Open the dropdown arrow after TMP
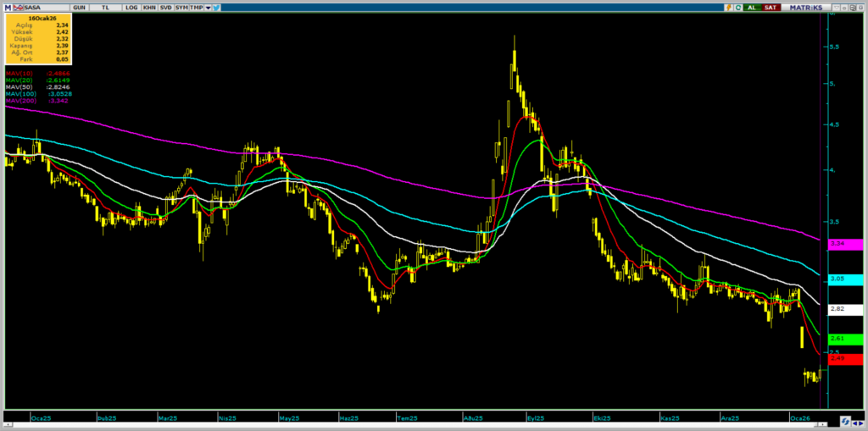The height and width of the screenshot is (431, 868). point(209,7)
